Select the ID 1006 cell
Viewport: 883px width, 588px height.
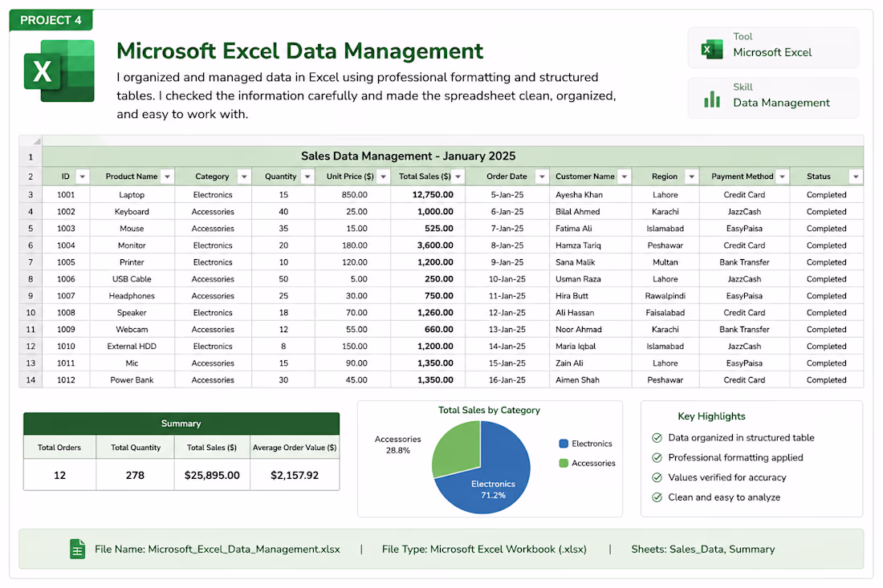tap(66, 279)
